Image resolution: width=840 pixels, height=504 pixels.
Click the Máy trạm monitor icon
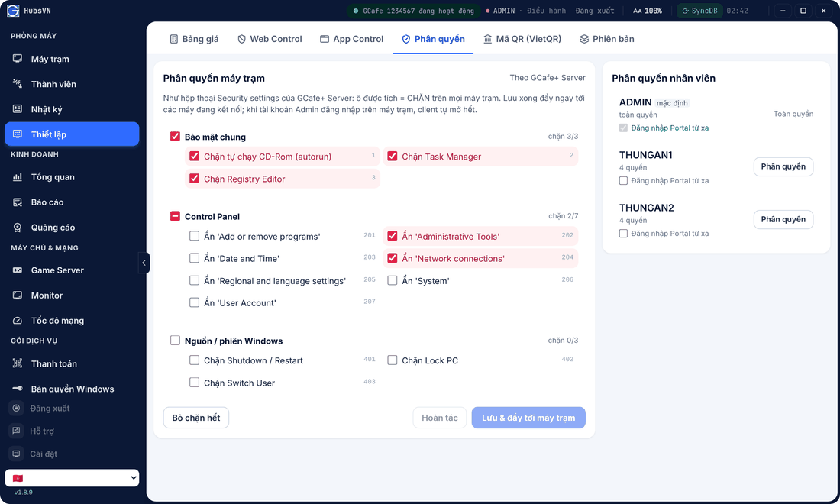18,58
